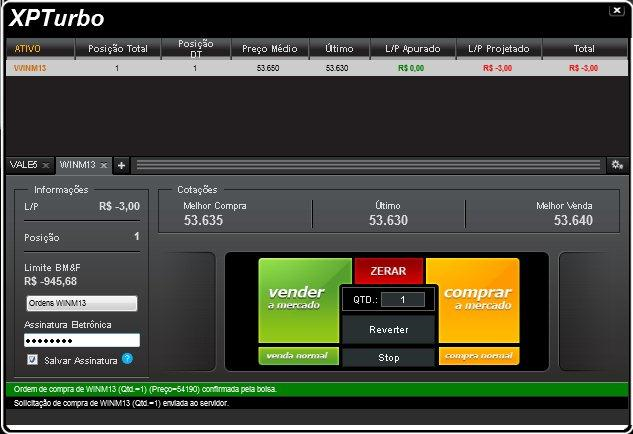Click the Reverter button
This screenshot has height=434, width=633.
click(388, 329)
